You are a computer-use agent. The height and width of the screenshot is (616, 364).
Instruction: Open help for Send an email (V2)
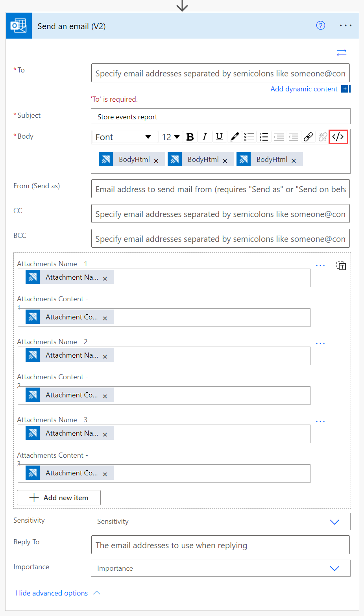321,25
